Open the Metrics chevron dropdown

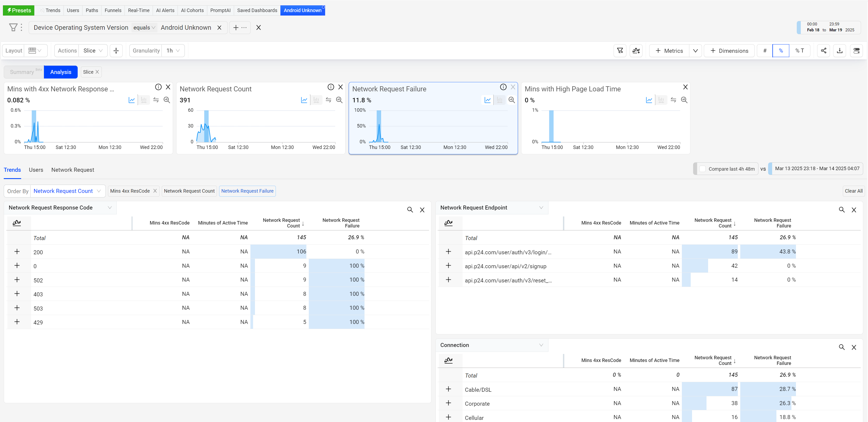click(695, 51)
